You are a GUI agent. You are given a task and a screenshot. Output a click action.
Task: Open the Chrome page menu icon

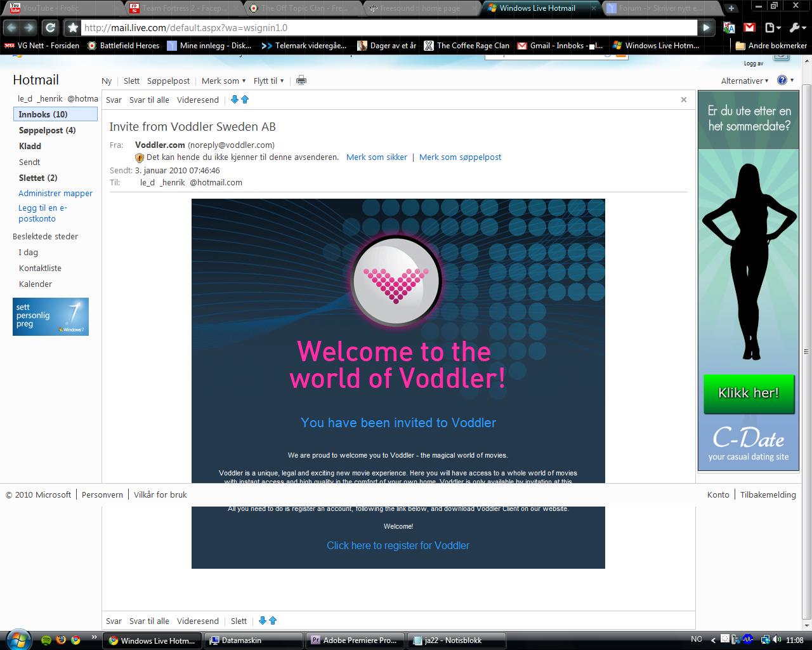click(x=771, y=27)
